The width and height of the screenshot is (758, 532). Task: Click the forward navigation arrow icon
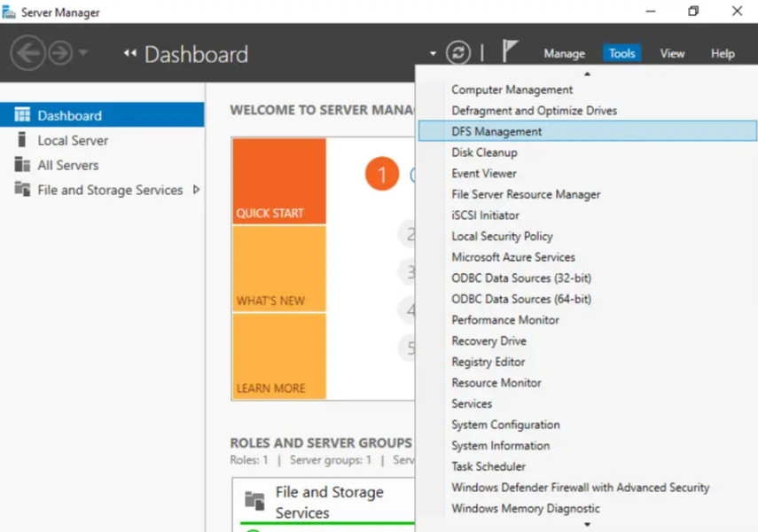61,52
